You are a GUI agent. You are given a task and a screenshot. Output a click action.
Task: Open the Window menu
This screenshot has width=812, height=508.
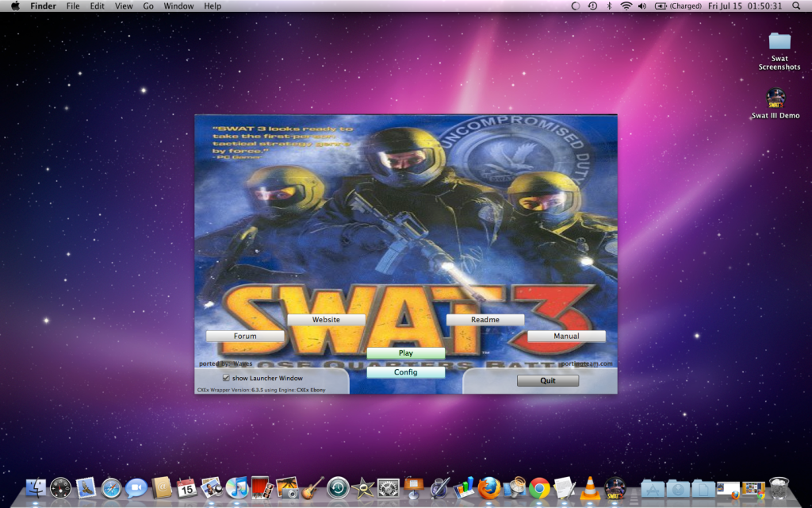[x=178, y=6]
